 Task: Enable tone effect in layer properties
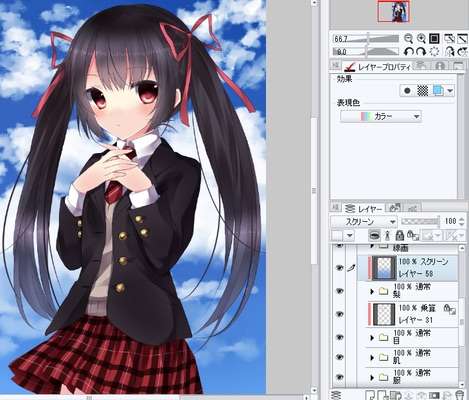tap(422, 90)
